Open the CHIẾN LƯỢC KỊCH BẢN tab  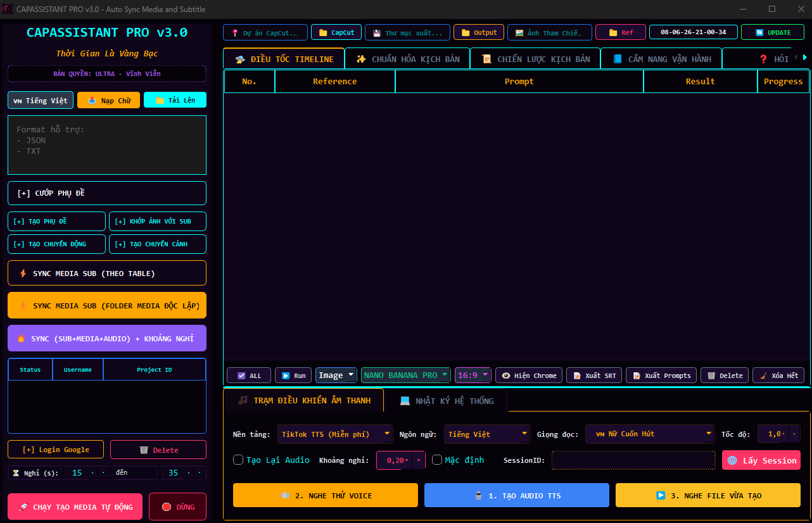tap(535, 59)
